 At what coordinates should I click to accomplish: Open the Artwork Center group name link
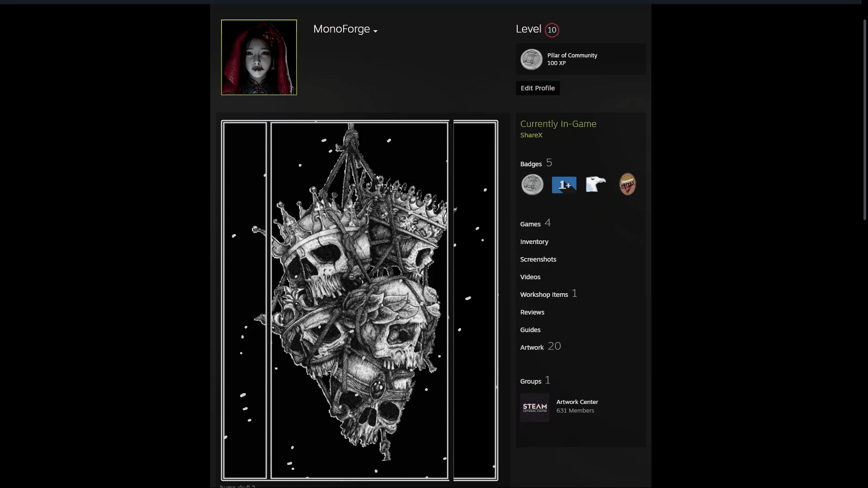tap(577, 402)
